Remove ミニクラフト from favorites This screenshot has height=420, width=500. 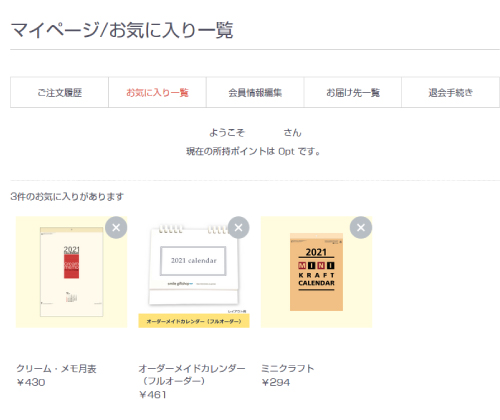pyautogui.click(x=361, y=228)
